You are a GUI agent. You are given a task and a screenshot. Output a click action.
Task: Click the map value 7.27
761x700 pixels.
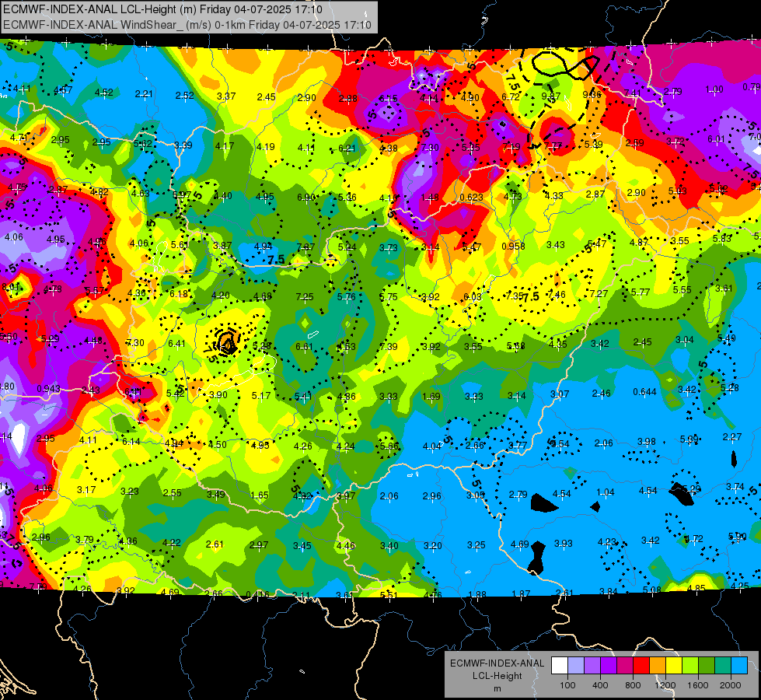point(599,293)
